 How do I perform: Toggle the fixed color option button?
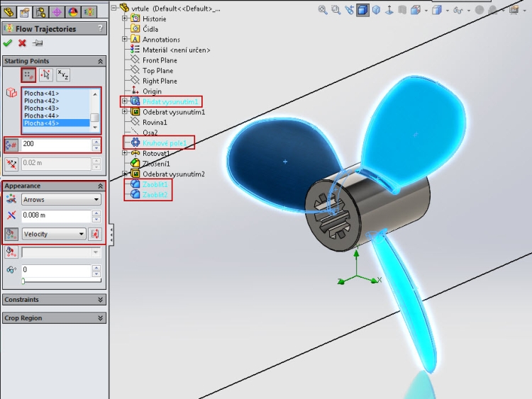11,252
